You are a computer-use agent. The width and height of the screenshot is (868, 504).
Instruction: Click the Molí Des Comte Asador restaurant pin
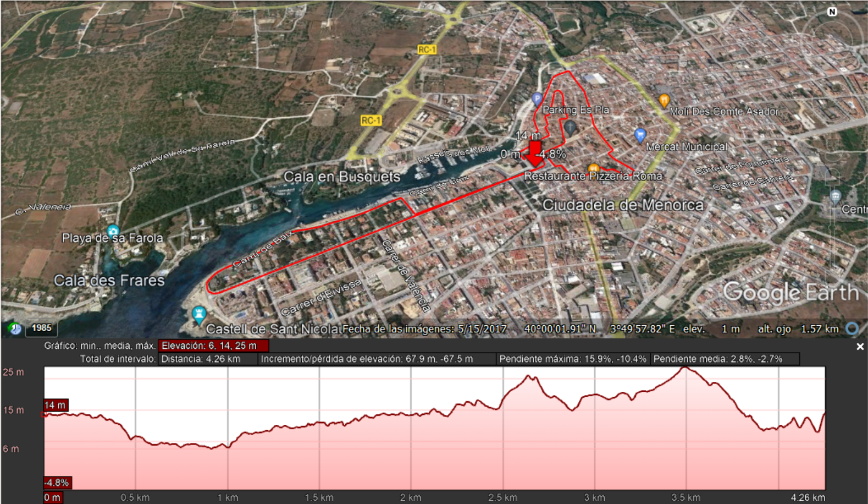click(x=664, y=101)
